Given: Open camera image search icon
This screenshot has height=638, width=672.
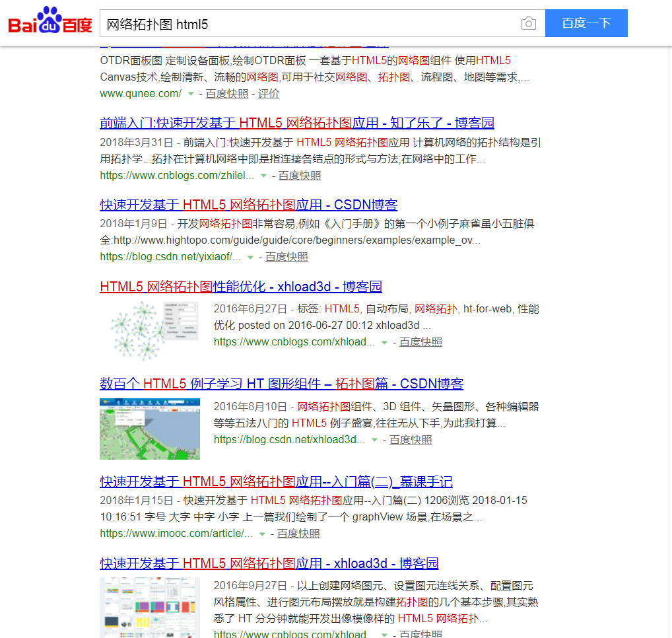Looking at the screenshot, I should pyautogui.click(x=529, y=23).
